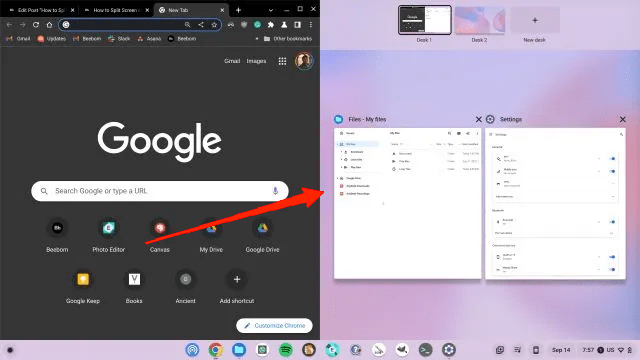Click the zoom magnifier icon in address bar
This screenshot has height=360, width=640.
click(187, 25)
